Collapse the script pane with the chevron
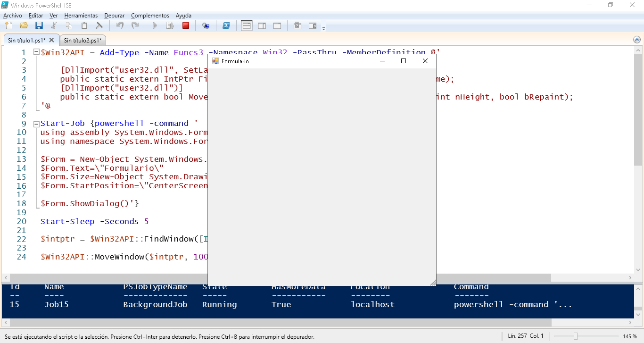644x343 pixels. (637, 41)
